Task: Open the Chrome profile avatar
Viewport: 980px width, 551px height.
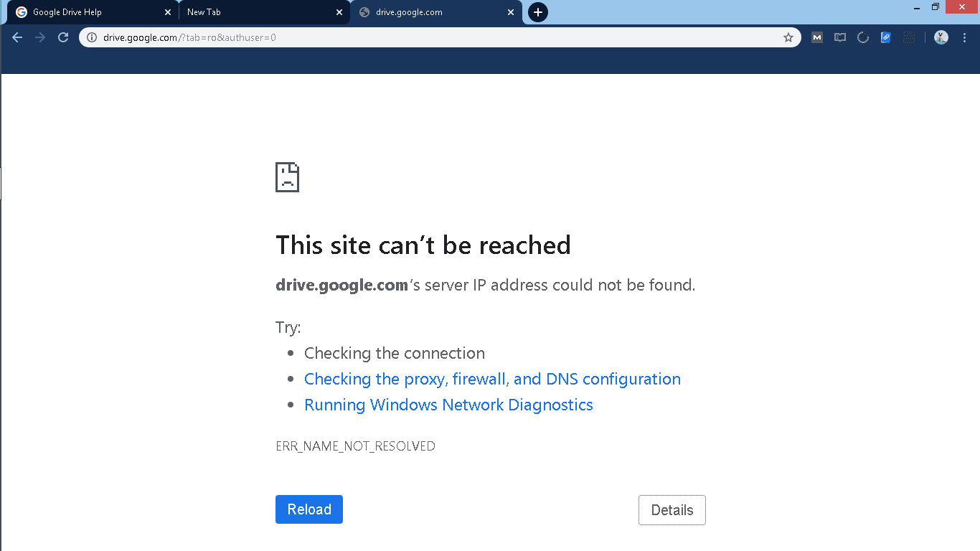Action: coord(941,37)
